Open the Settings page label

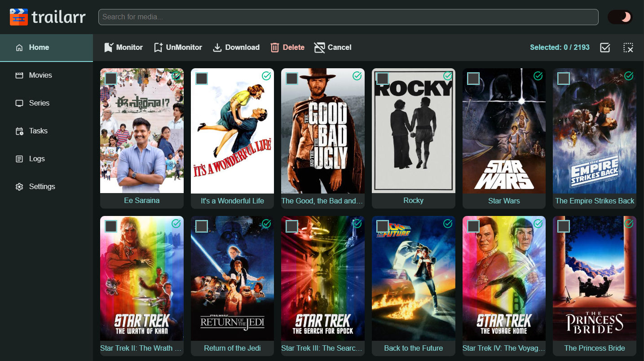(x=42, y=187)
